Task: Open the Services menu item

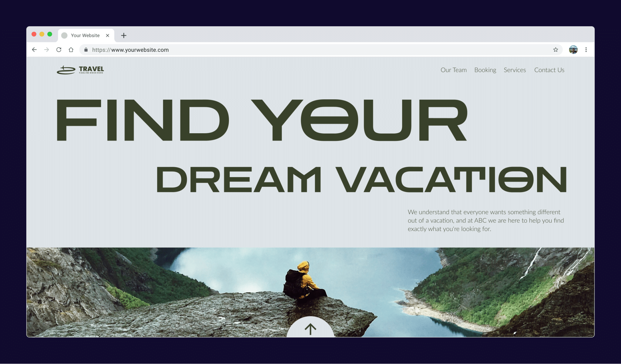Action: 515,70
